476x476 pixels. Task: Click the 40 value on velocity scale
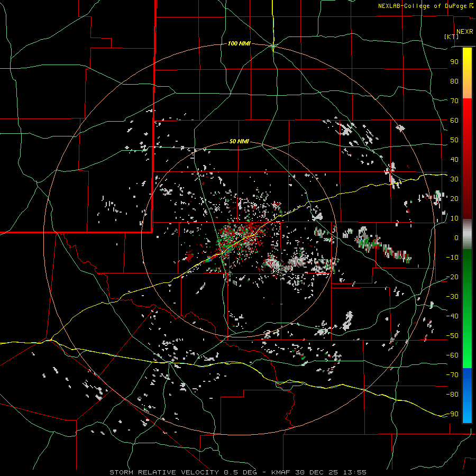454,159
